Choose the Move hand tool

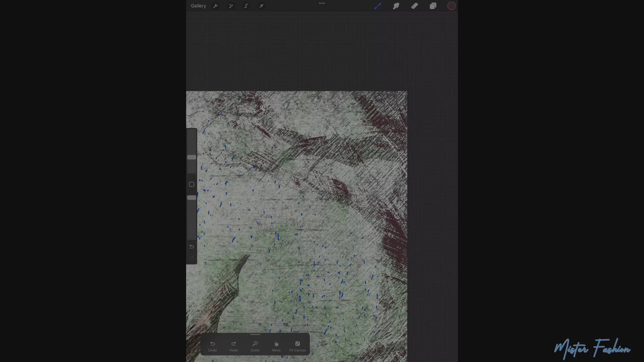(276, 346)
